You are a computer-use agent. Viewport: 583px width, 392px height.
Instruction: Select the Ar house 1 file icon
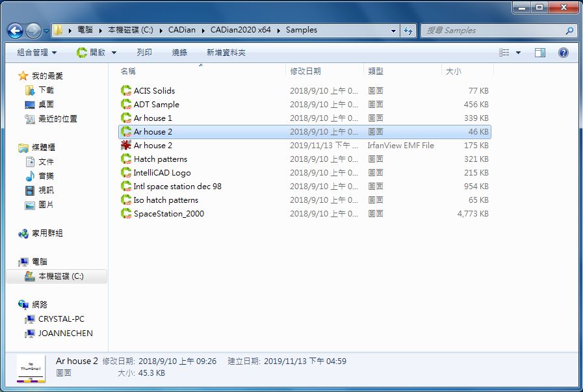126,118
